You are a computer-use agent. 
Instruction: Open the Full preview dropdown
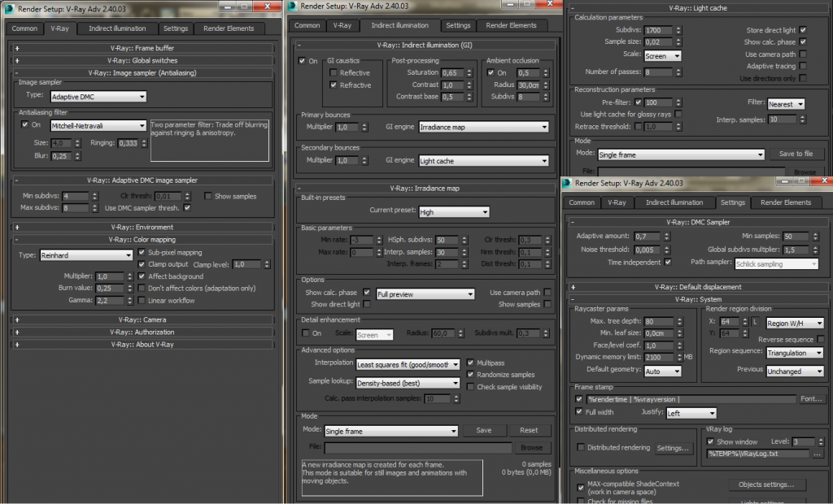point(425,294)
